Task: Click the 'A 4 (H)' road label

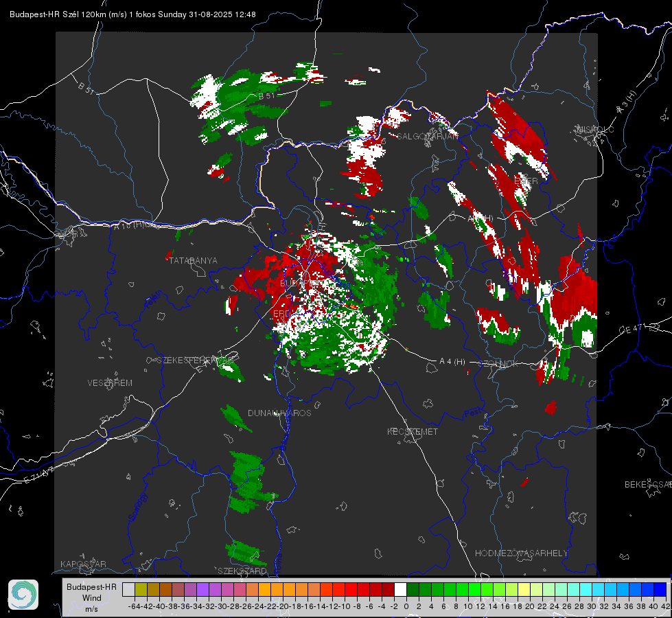Action: (x=452, y=362)
